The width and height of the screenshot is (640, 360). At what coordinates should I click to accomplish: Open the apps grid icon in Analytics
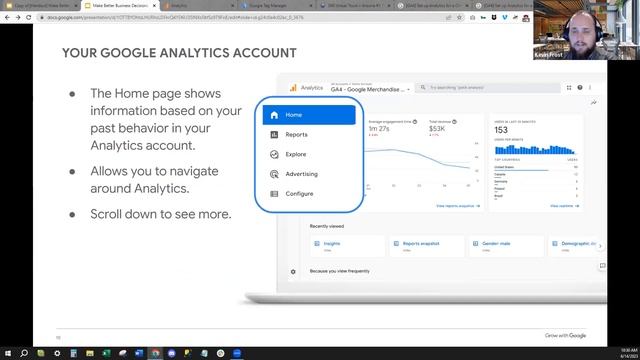569,87
